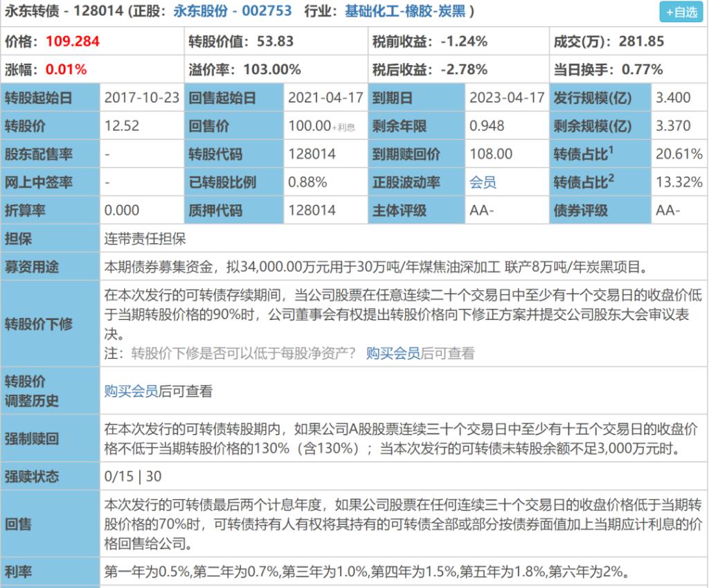Click the red price value 109.284

(x=73, y=42)
